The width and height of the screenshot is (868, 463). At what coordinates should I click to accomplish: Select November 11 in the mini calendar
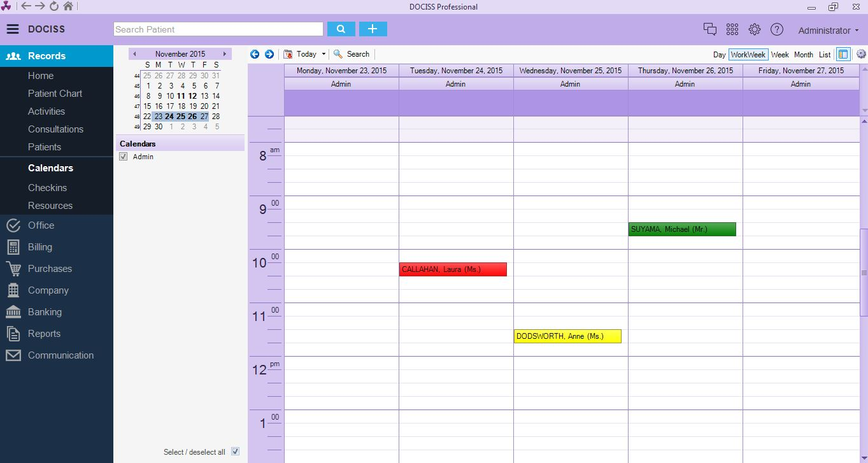(x=181, y=96)
